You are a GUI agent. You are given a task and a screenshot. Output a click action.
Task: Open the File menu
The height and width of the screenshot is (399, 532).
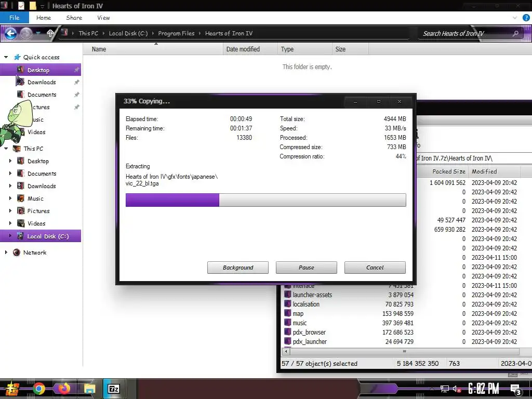point(14,18)
